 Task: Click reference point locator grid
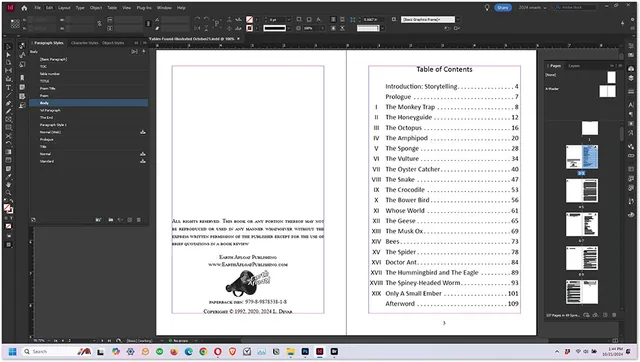15,24
